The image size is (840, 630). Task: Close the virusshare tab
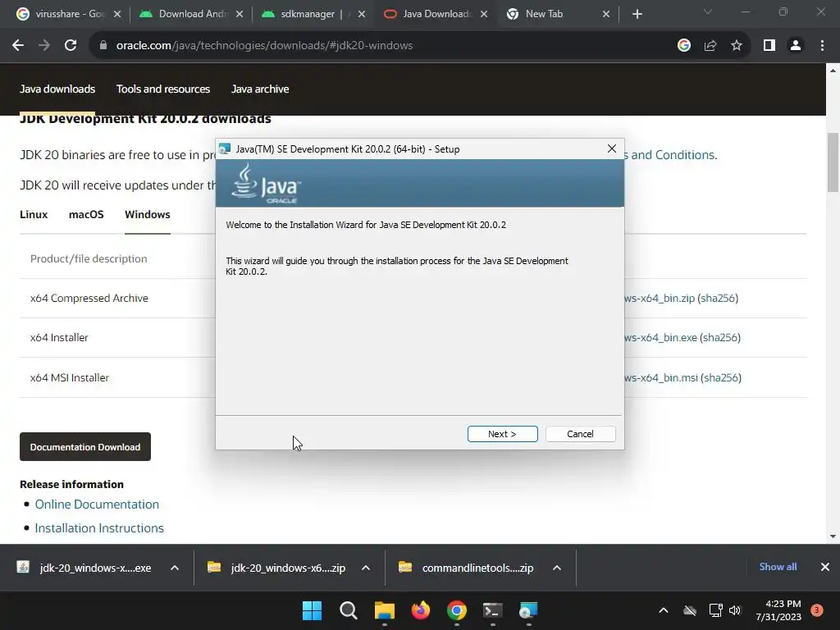pyautogui.click(x=117, y=14)
